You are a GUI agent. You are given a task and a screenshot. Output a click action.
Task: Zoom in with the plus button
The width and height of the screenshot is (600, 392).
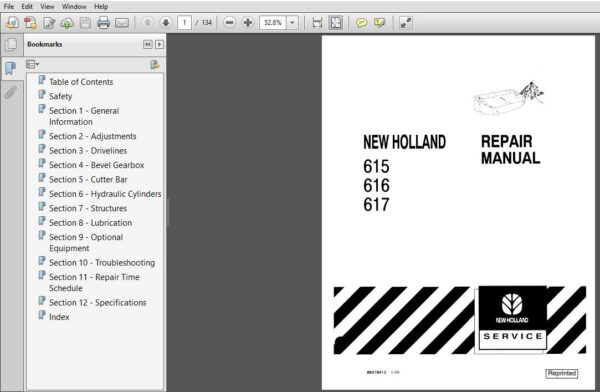pos(248,23)
